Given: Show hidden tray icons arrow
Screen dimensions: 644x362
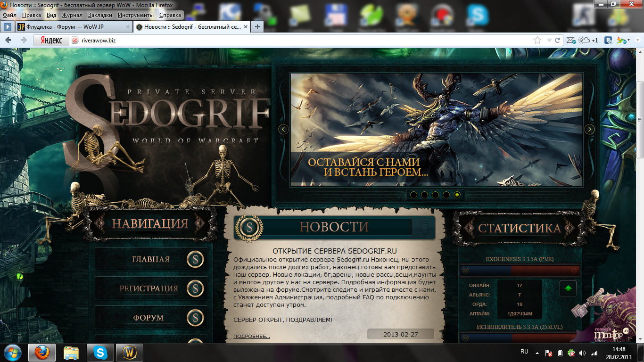Looking at the screenshot, I should pyautogui.click(x=537, y=353).
